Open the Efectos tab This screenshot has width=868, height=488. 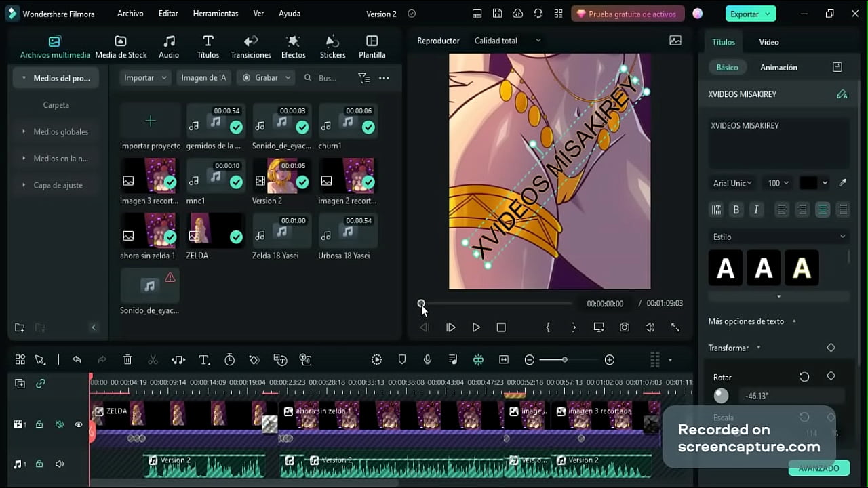[293, 47]
